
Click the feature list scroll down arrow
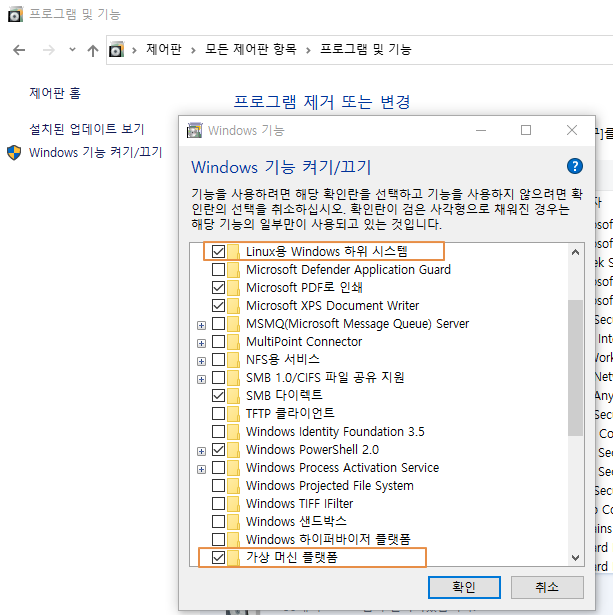click(x=575, y=557)
